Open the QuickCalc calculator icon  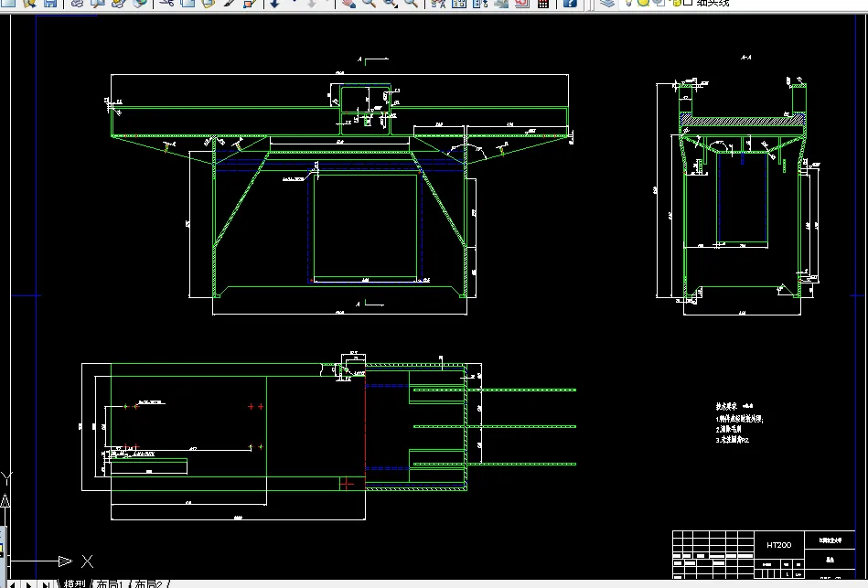[543, 4]
